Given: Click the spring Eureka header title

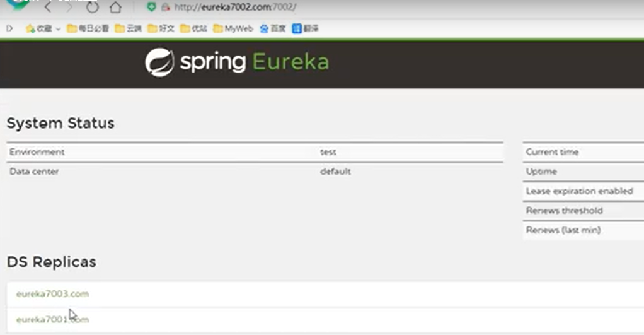Looking at the screenshot, I should pos(254,62).
